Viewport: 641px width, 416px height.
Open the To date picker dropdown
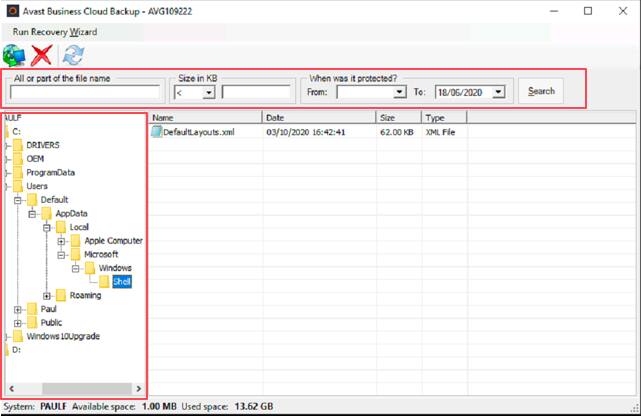pyautogui.click(x=498, y=92)
